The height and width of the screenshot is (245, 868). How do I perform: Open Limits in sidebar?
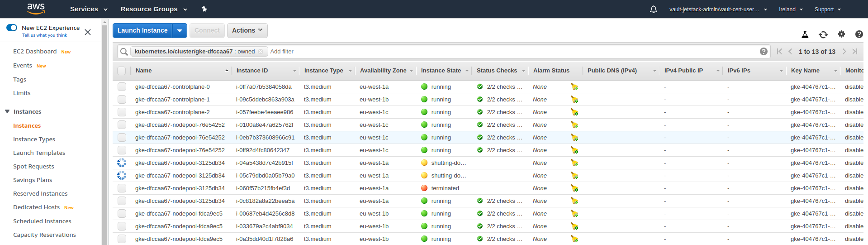click(22, 93)
